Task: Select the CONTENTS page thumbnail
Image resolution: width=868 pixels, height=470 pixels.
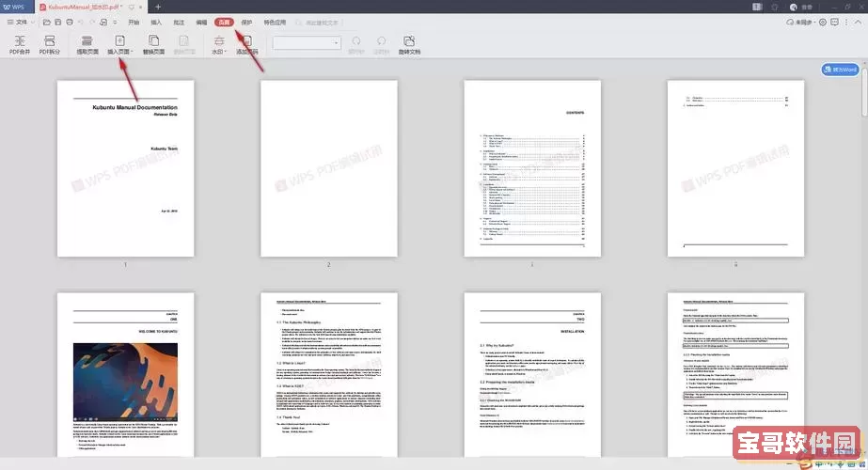Action: tap(532, 168)
